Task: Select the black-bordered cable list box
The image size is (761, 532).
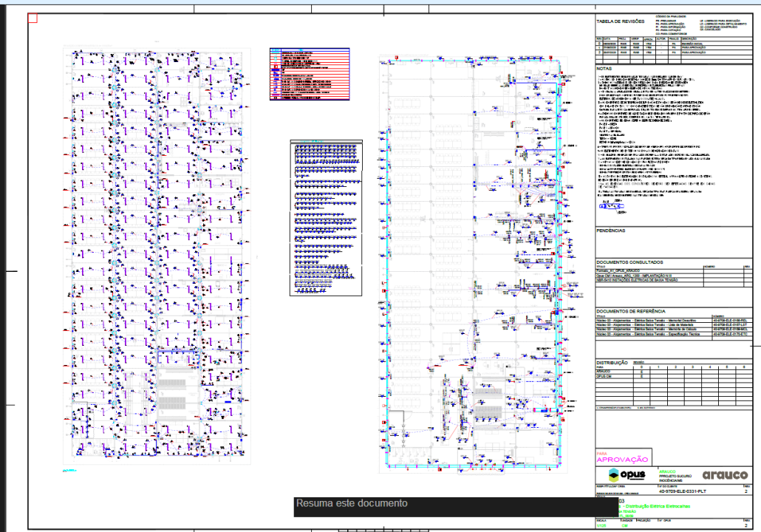Action: pyautogui.click(x=327, y=219)
